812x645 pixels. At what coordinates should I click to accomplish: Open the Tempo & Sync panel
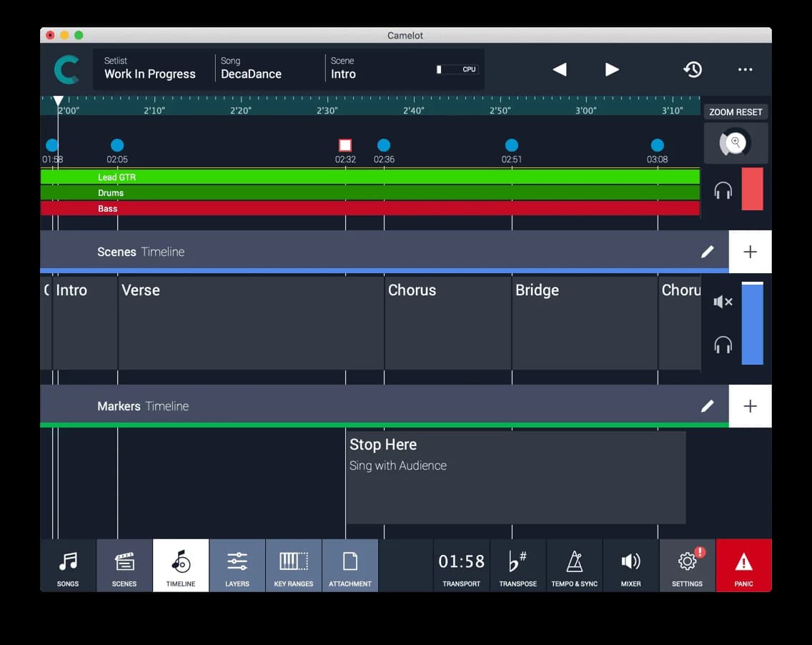(574, 566)
